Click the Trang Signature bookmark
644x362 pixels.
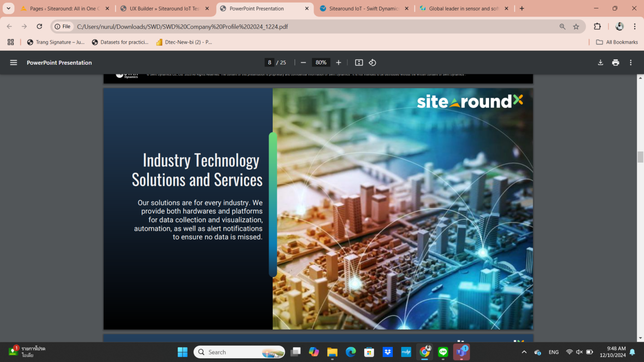pyautogui.click(x=55, y=42)
